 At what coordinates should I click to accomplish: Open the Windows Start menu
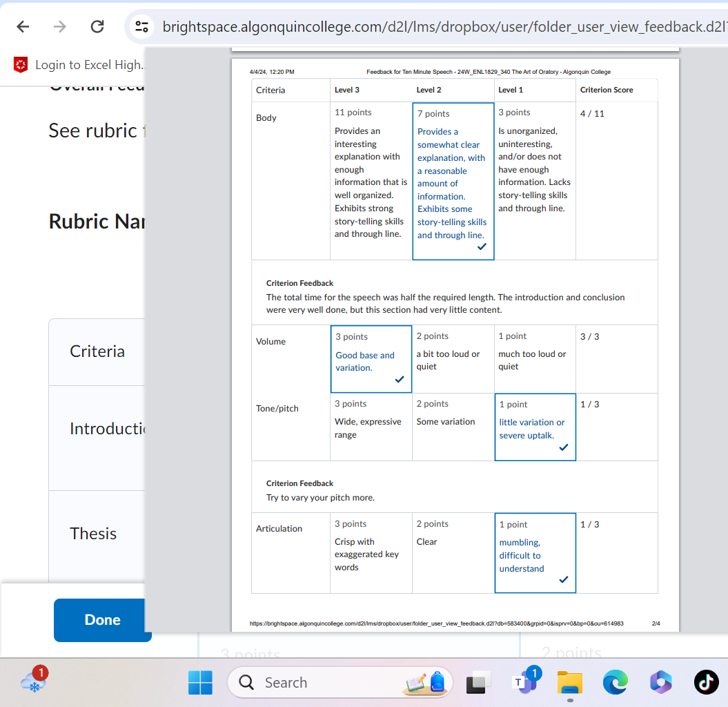201,682
